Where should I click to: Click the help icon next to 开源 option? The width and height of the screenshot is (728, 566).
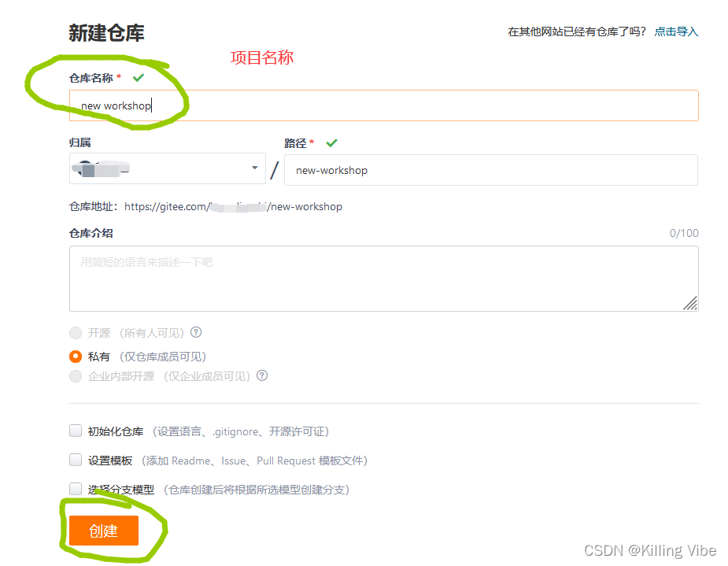(x=194, y=333)
